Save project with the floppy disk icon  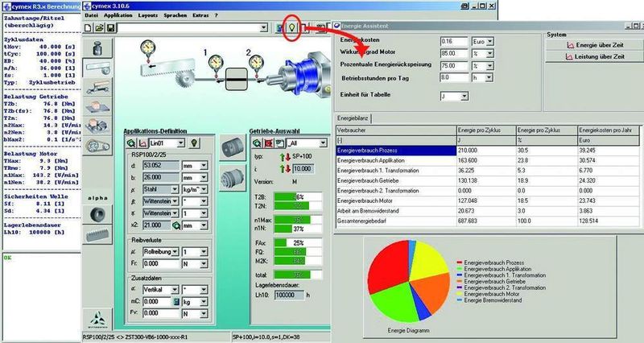[x=111, y=28]
